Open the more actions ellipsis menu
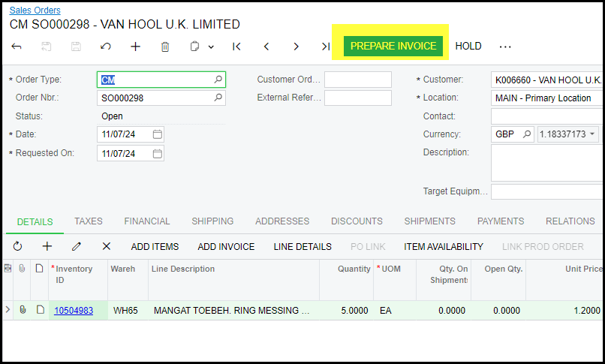The height and width of the screenshot is (364, 605). (505, 47)
